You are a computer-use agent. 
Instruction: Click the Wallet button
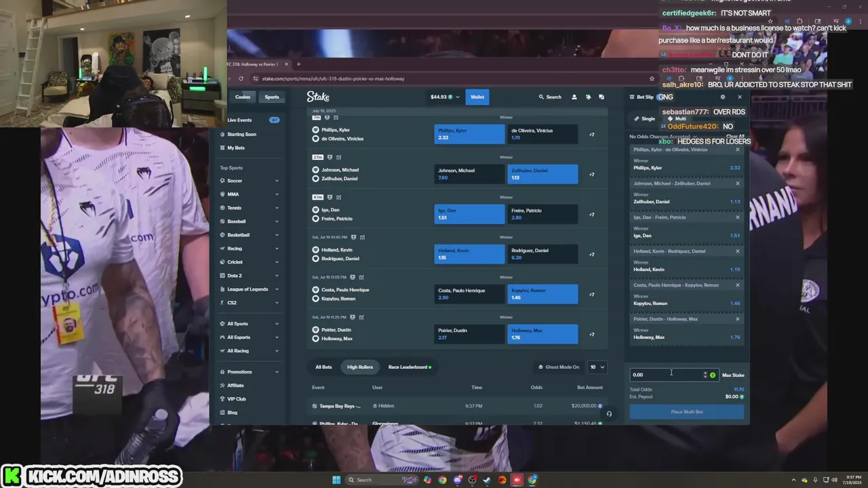pyautogui.click(x=477, y=97)
